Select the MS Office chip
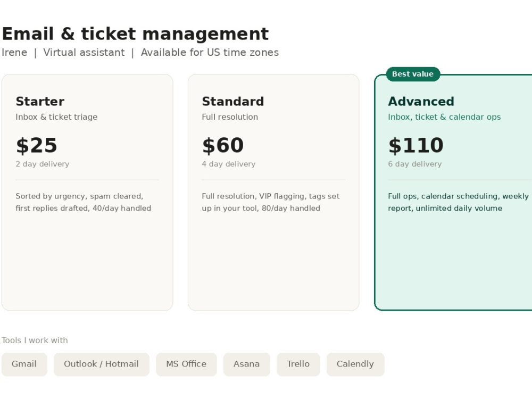Image resolution: width=532 pixels, height=399 pixels. point(186,364)
